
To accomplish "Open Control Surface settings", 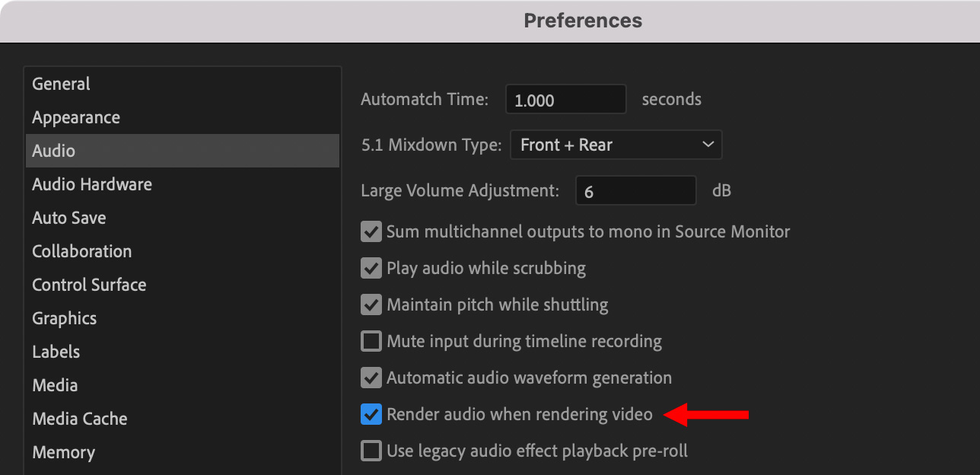I will point(89,285).
